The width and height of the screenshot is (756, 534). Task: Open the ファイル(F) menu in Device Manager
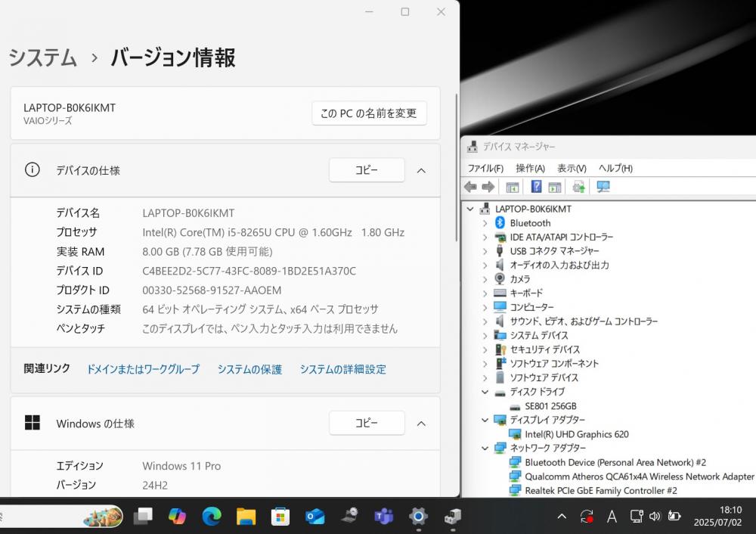click(x=485, y=168)
